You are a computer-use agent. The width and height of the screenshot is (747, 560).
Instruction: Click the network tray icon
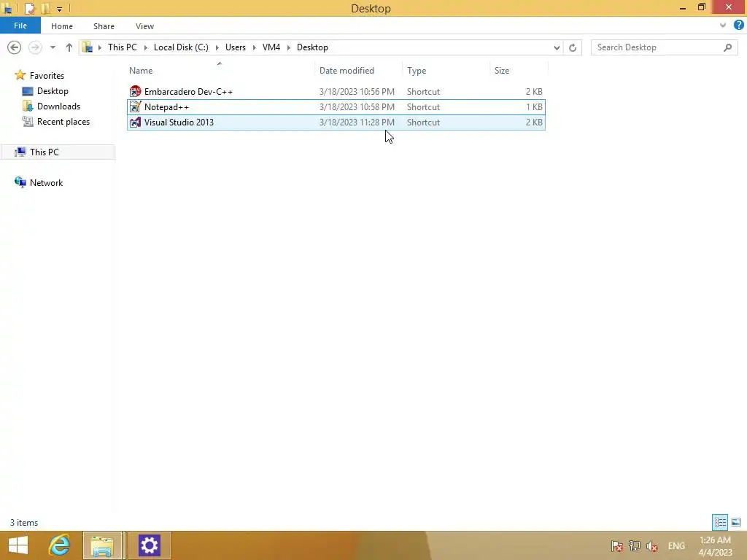[634, 546]
